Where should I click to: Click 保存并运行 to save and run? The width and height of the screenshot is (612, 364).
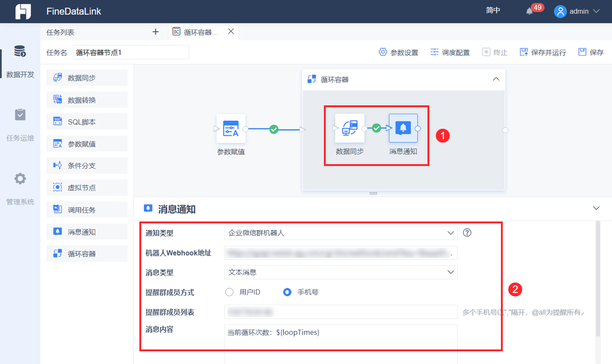tap(543, 52)
